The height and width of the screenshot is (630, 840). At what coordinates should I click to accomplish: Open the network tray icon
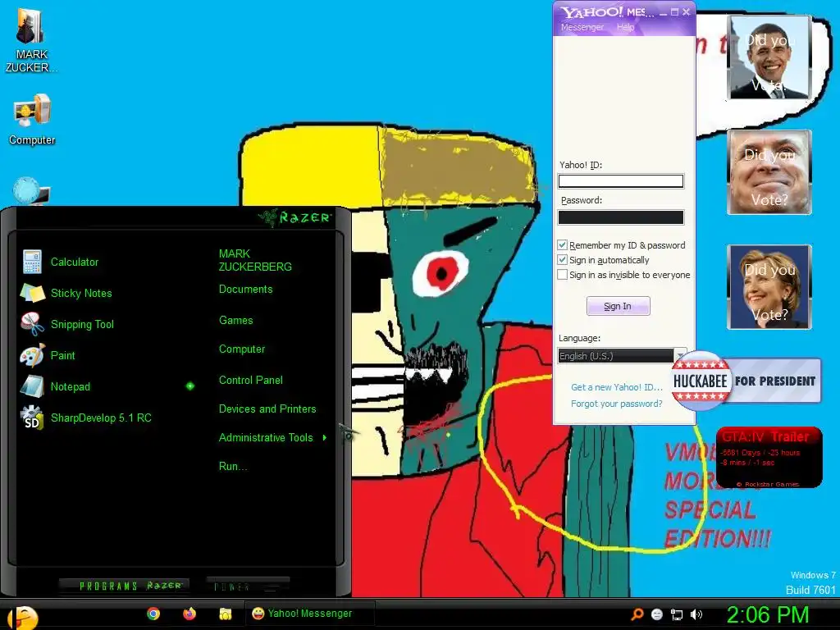tap(677, 614)
